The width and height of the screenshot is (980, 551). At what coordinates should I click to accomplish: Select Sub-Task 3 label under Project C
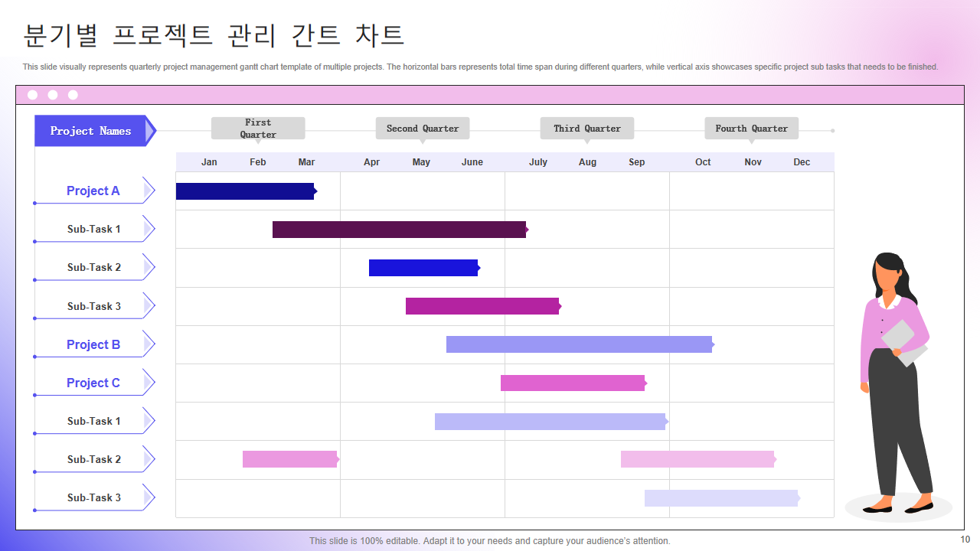pos(94,497)
